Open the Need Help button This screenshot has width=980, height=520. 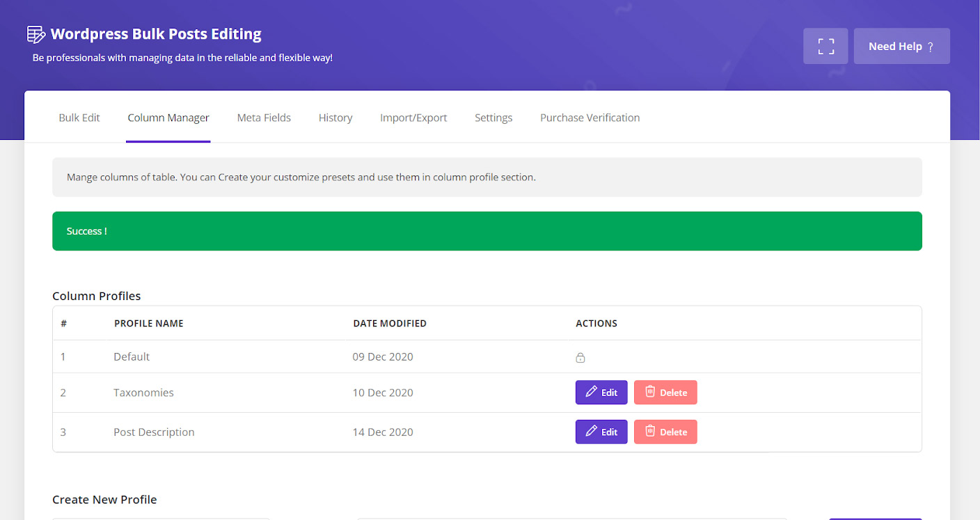(x=901, y=46)
